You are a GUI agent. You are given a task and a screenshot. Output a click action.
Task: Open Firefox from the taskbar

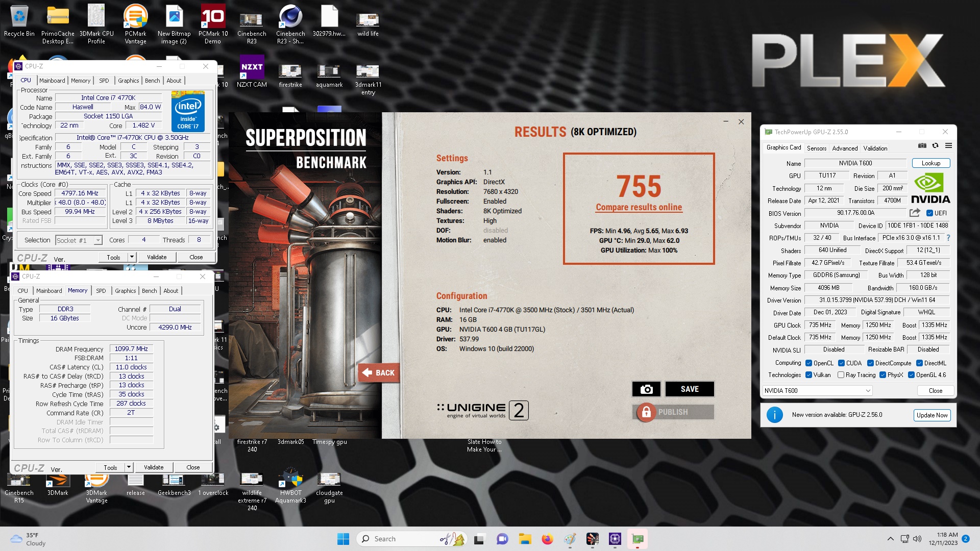pyautogui.click(x=547, y=539)
